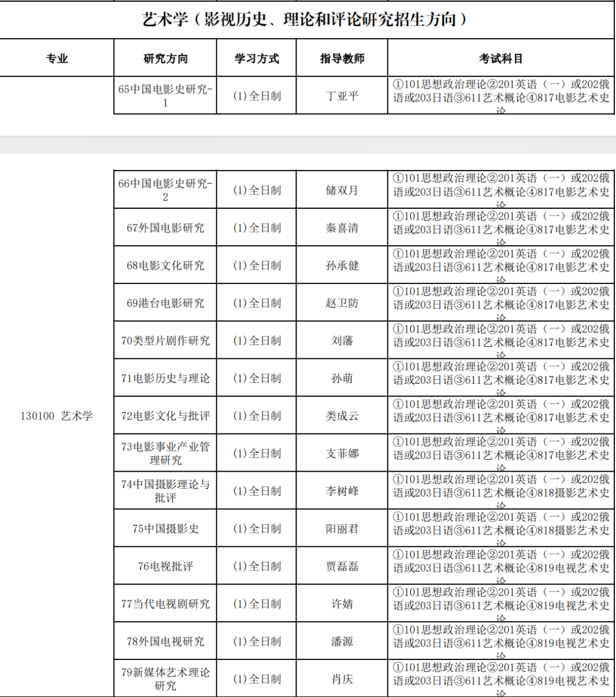Screen dimensions: 616x697
Task: Select the cell 69港台电影研究
Action: (x=165, y=303)
